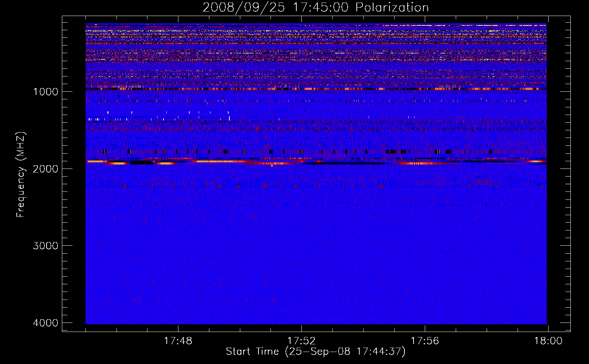Click the 2000 frequency tick label

point(46,169)
